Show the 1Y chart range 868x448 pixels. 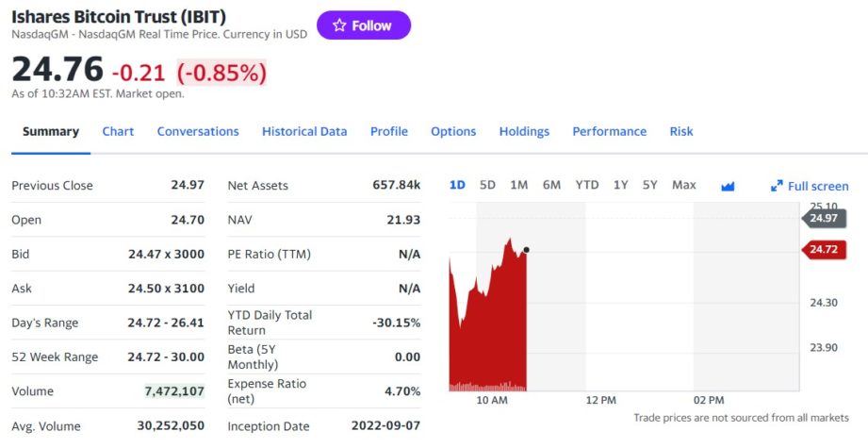coord(620,185)
